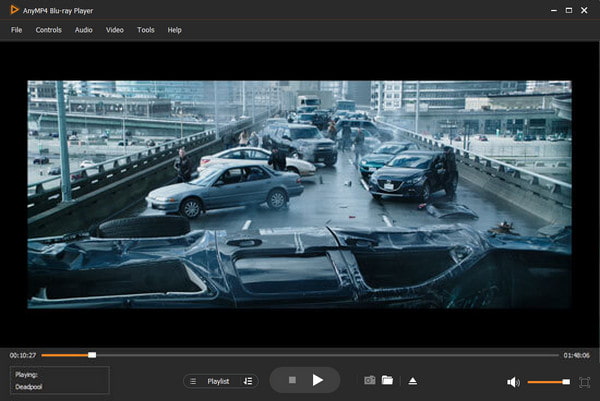The height and width of the screenshot is (401, 600).
Task: Minimize the player window
Action: click(x=554, y=11)
